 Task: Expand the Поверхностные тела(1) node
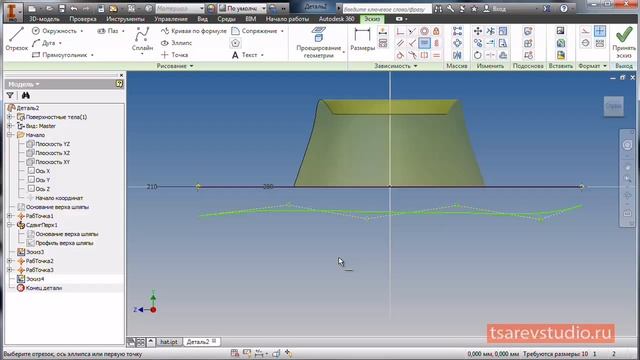click(x=10, y=117)
